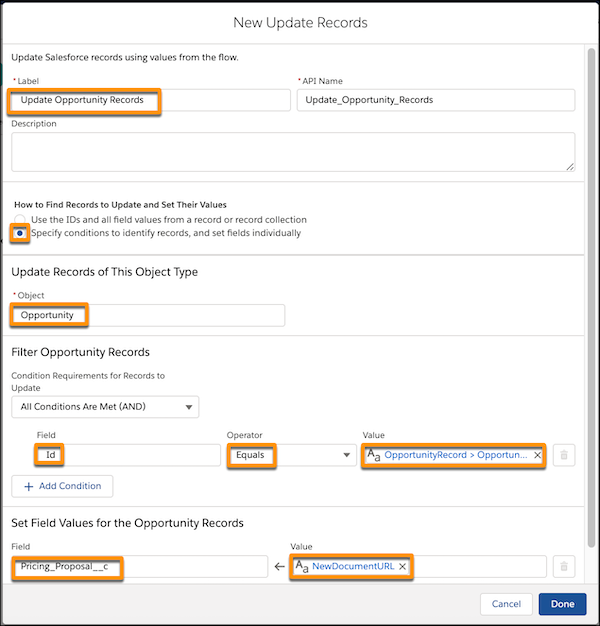Click Add Condition button
The image size is (600, 626).
click(x=62, y=486)
